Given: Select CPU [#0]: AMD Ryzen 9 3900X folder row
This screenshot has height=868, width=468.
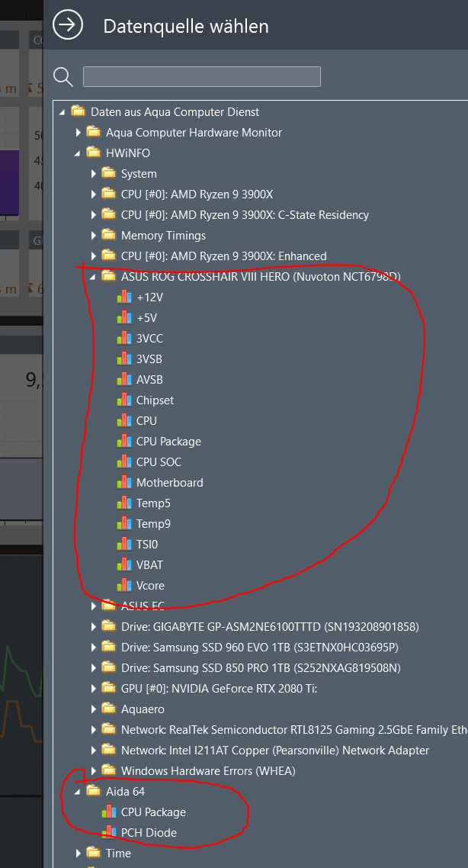Looking at the screenshot, I should tap(197, 194).
